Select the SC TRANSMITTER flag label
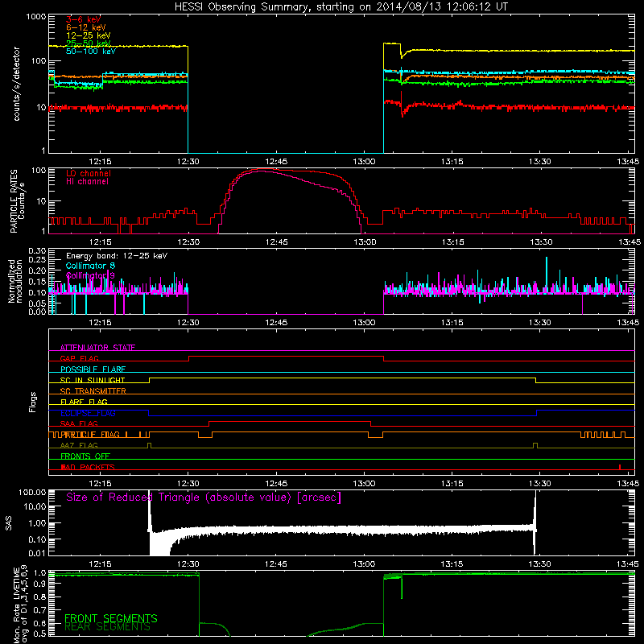 93,390
